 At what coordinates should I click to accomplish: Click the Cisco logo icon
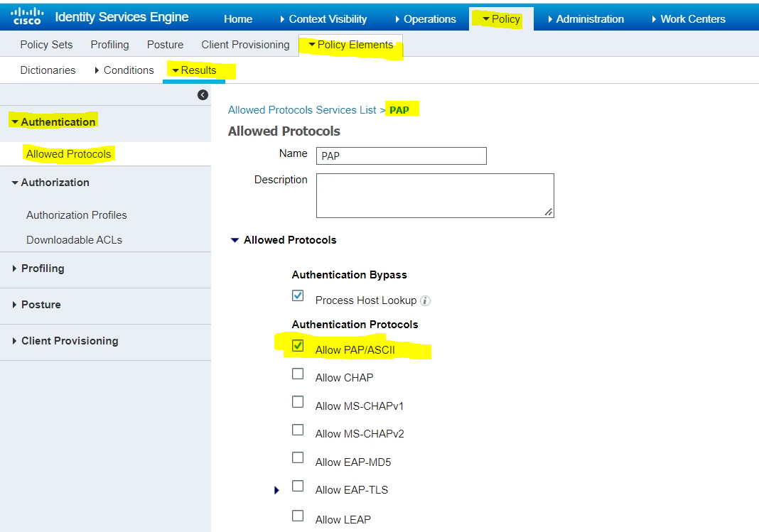[x=27, y=16]
